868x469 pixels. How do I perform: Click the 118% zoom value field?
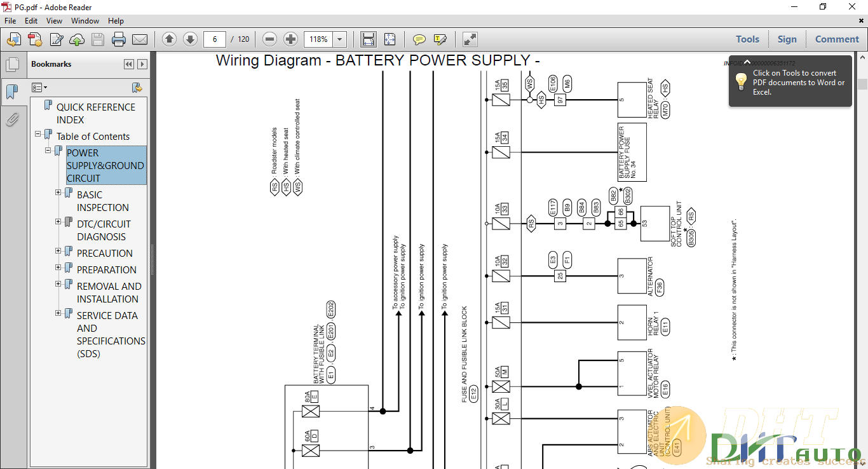click(x=319, y=39)
